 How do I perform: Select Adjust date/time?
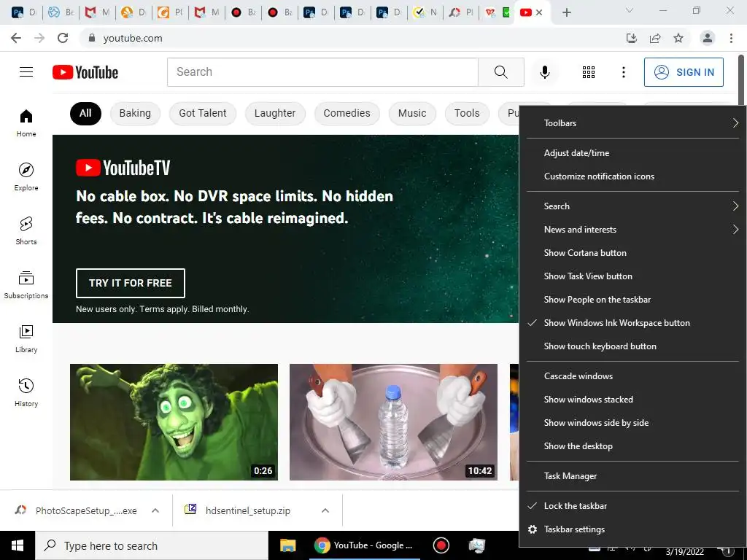pos(633,153)
